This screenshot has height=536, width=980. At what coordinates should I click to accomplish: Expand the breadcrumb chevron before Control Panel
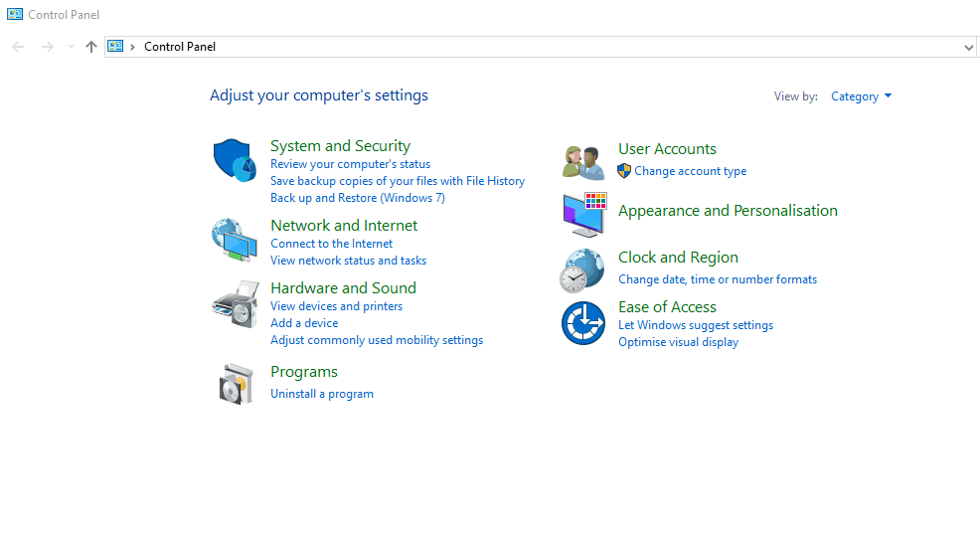(132, 47)
